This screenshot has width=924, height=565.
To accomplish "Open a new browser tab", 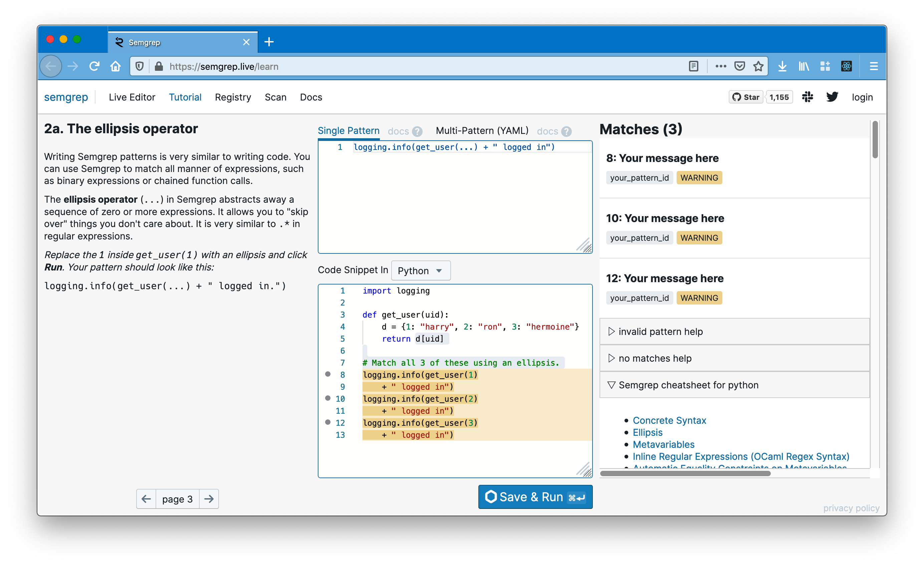I will [269, 42].
